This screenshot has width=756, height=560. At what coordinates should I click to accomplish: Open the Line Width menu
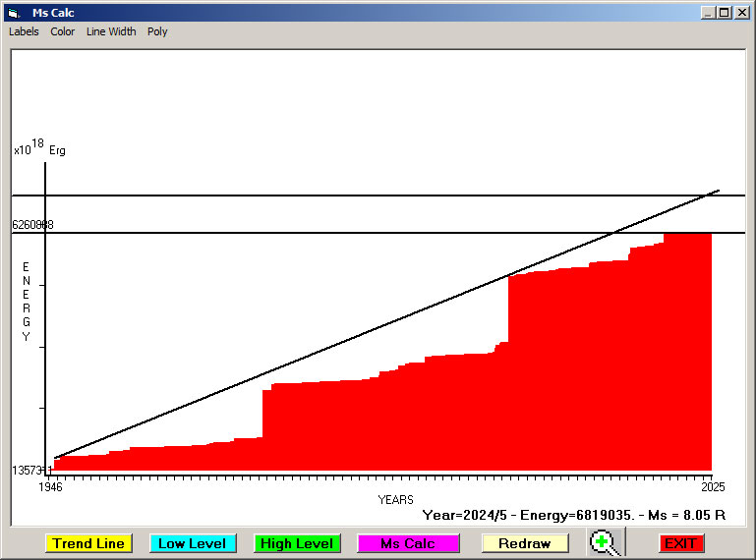[x=111, y=31]
